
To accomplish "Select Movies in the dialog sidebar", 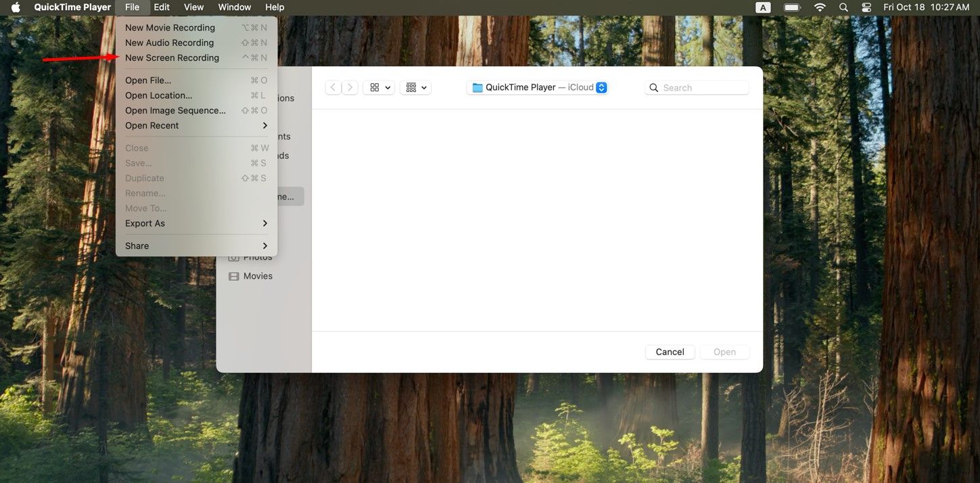I will tap(258, 275).
